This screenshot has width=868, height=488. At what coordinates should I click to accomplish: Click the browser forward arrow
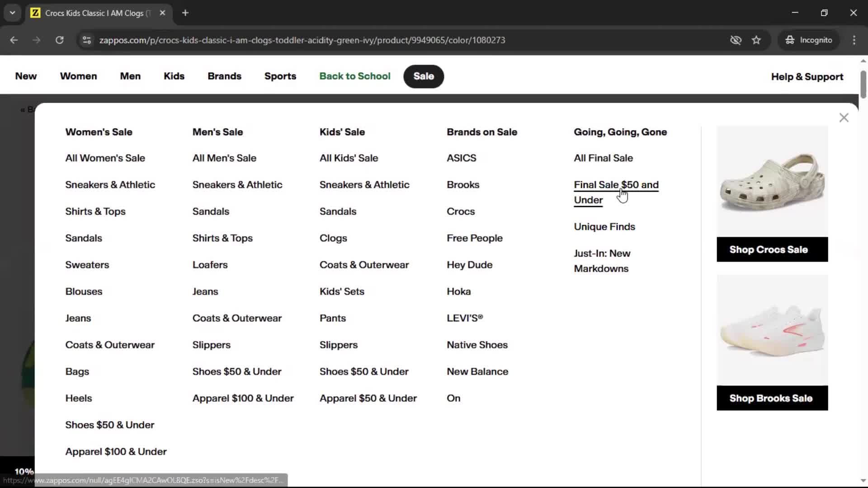36,40
